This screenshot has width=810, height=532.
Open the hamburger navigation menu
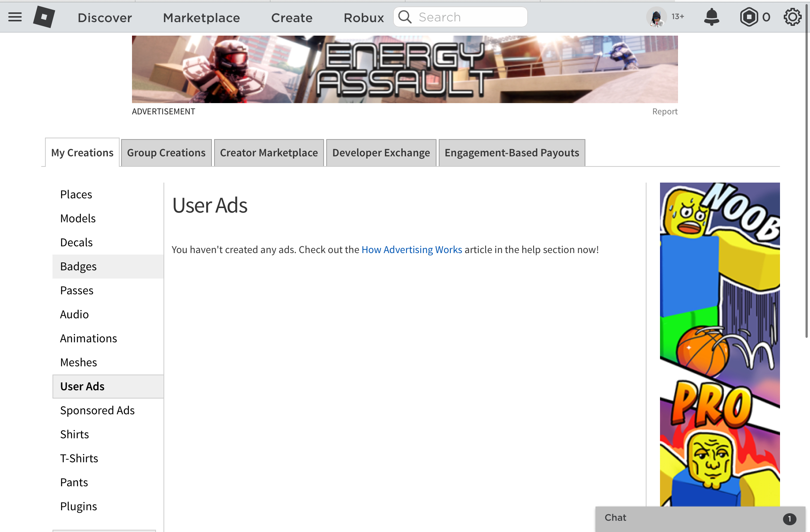(x=15, y=17)
